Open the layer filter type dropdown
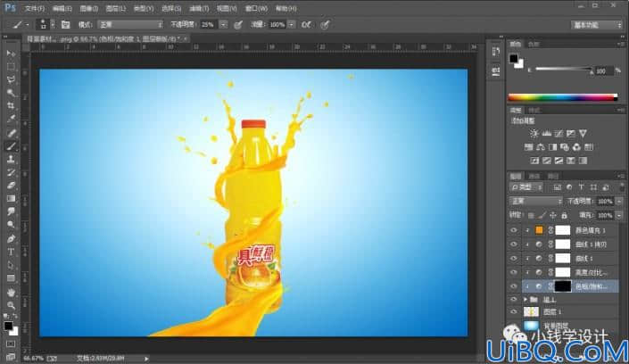 526,187
